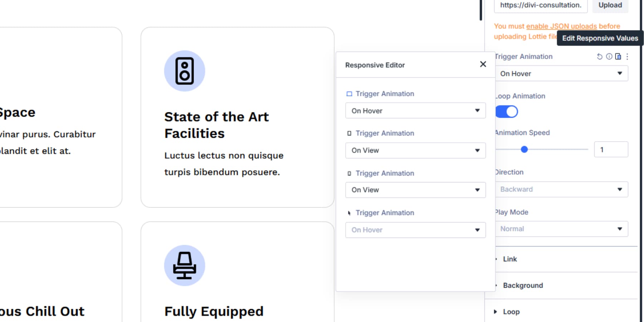Follow the enable JSON uploads link

pyautogui.click(x=561, y=26)
